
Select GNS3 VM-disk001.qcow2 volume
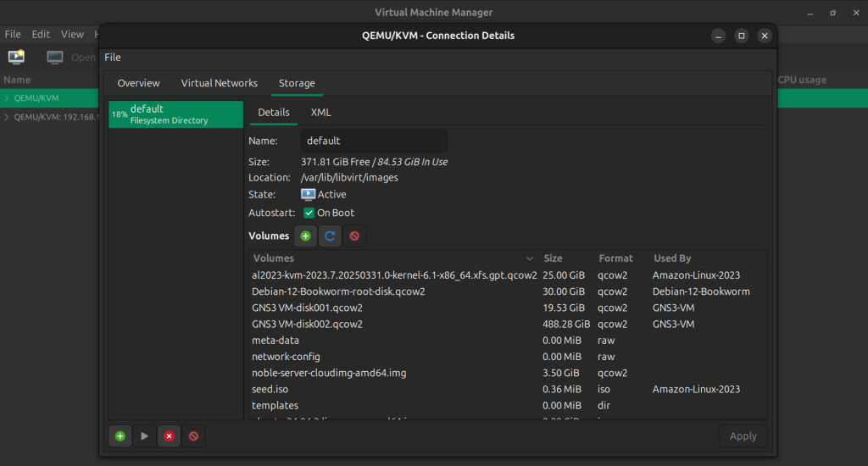point(508,308)
